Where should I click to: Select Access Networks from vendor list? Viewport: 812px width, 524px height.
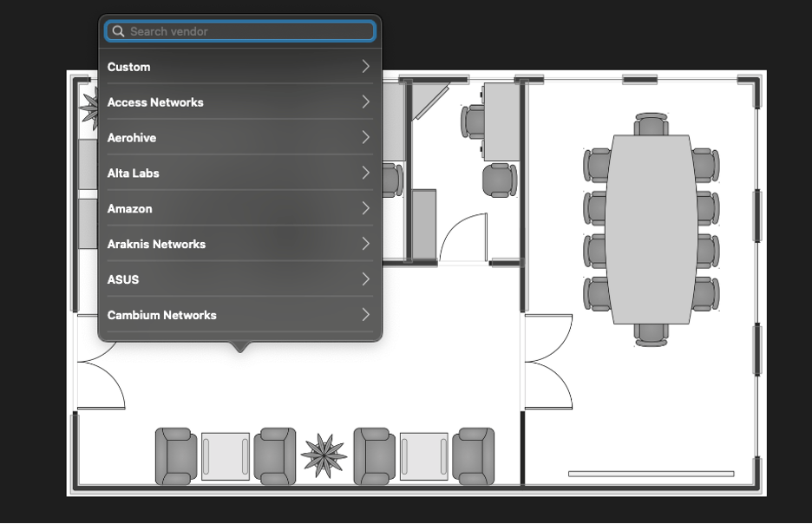pyautogui.click(x=239, y=102)
